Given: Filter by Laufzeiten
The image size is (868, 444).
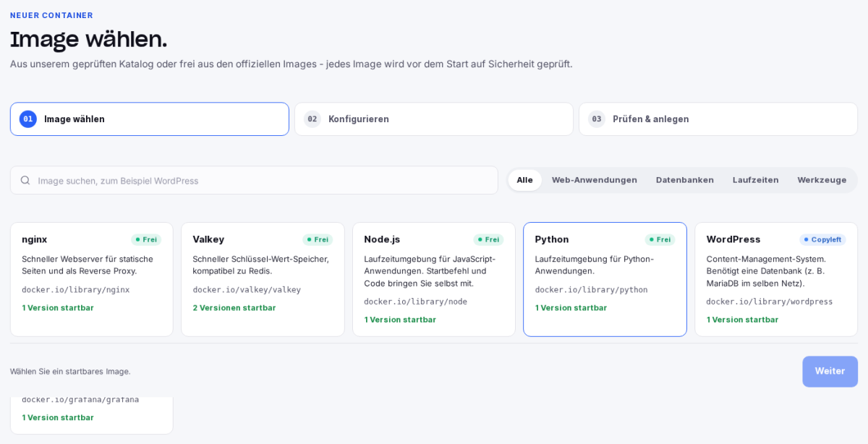Looking at the screenshot, I should click(x=756, y=180).
